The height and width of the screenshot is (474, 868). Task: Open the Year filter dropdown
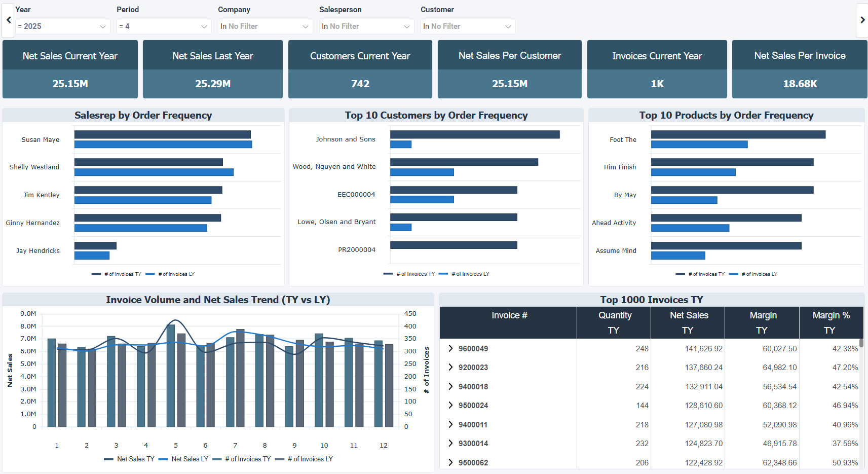pos(63,26)
